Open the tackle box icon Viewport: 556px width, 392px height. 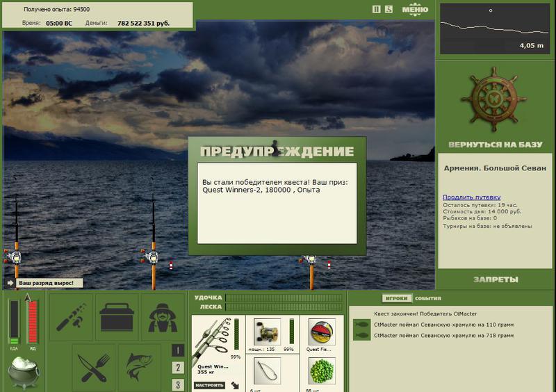pos(117,317)
